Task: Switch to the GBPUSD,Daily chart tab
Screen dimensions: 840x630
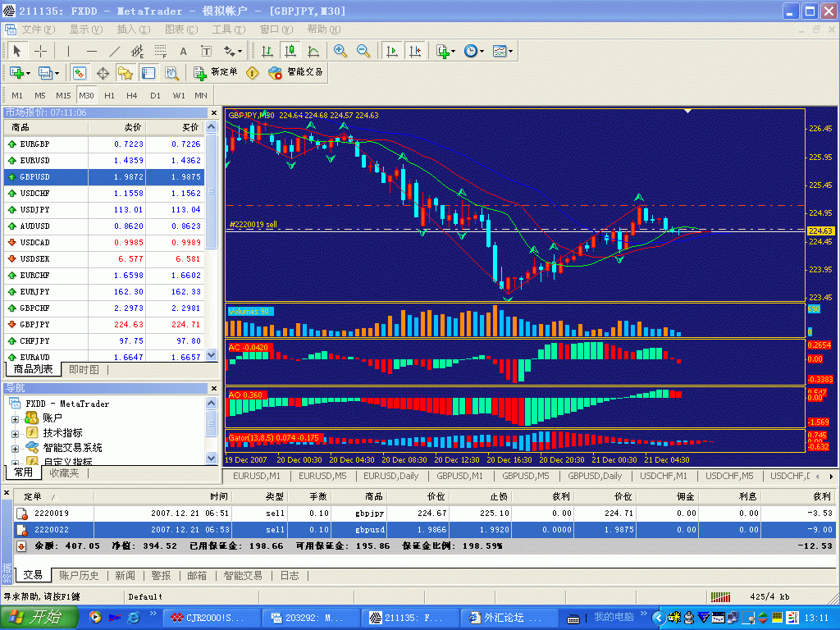Action: coord(596,476)
